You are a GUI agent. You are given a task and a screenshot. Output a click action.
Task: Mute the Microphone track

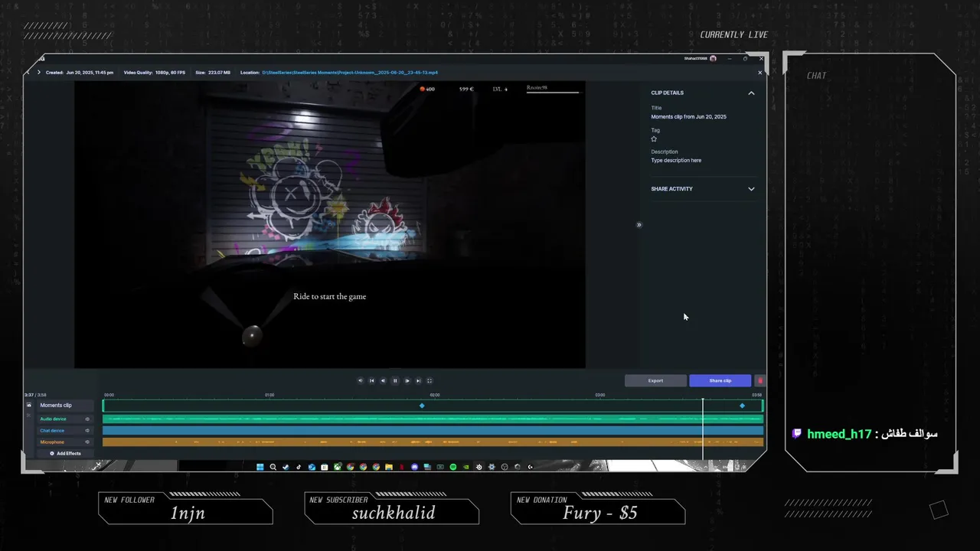tap(87, 442)
